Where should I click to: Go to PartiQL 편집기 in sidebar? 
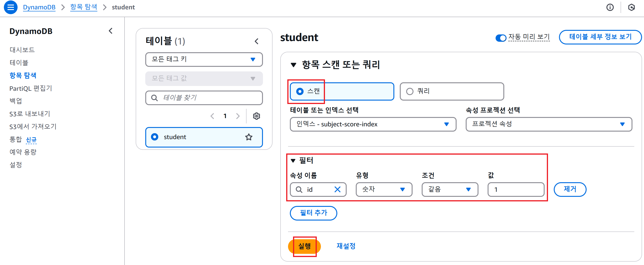31,88
